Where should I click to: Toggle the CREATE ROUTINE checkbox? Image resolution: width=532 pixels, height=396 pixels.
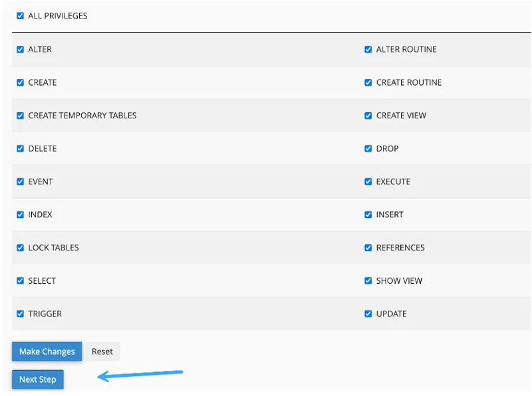click(368, 82)
